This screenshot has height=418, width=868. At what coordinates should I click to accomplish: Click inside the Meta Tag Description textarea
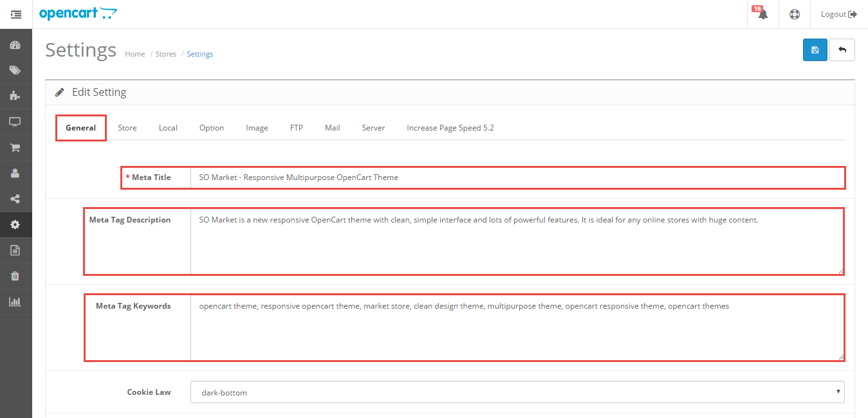pos(517,241)
